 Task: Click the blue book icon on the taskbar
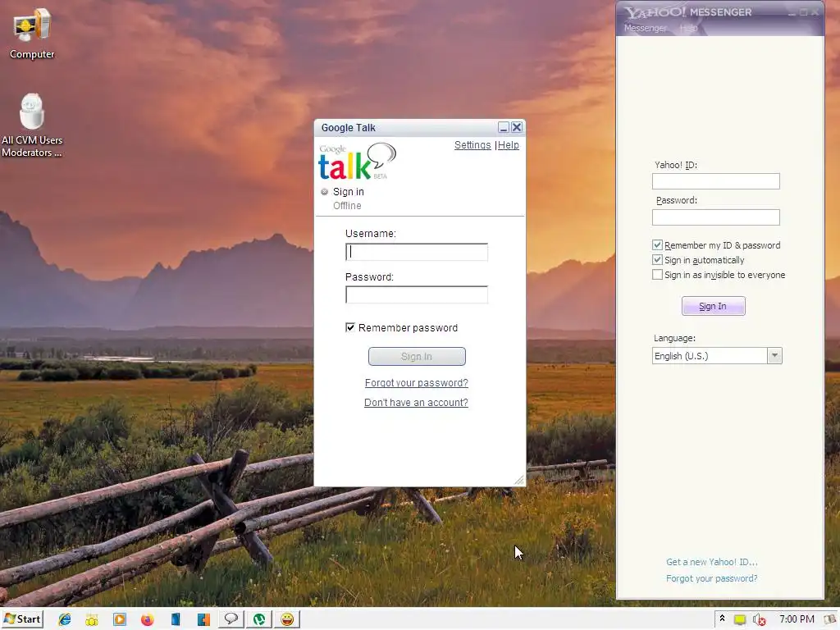[176, 619]
